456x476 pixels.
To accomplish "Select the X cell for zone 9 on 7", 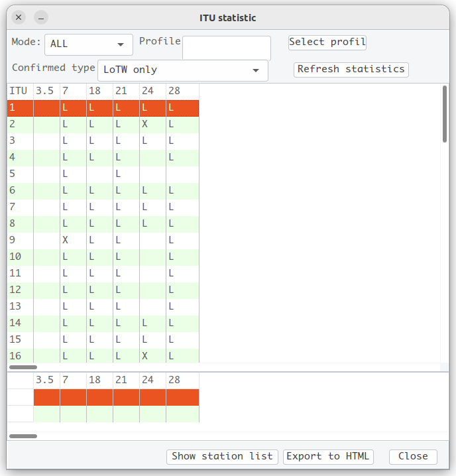I will (73, 241).
